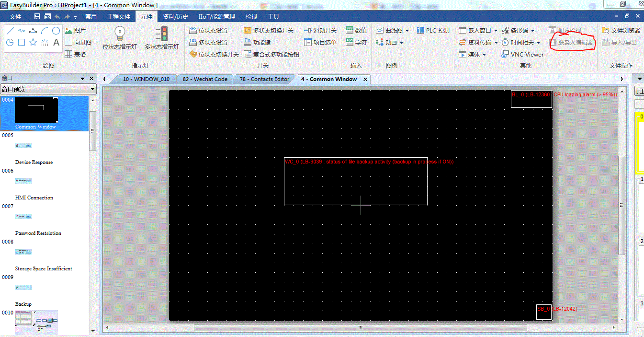Add a 位状态切换开关 toggle switch
The image size is (644, 337).
[x=214, y=55]
